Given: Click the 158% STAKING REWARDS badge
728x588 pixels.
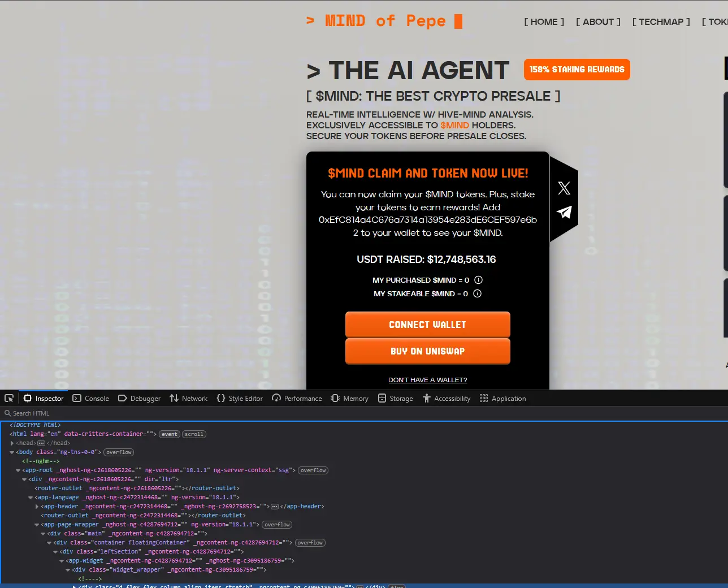Looking at the screenshot, I should point(577,70).
